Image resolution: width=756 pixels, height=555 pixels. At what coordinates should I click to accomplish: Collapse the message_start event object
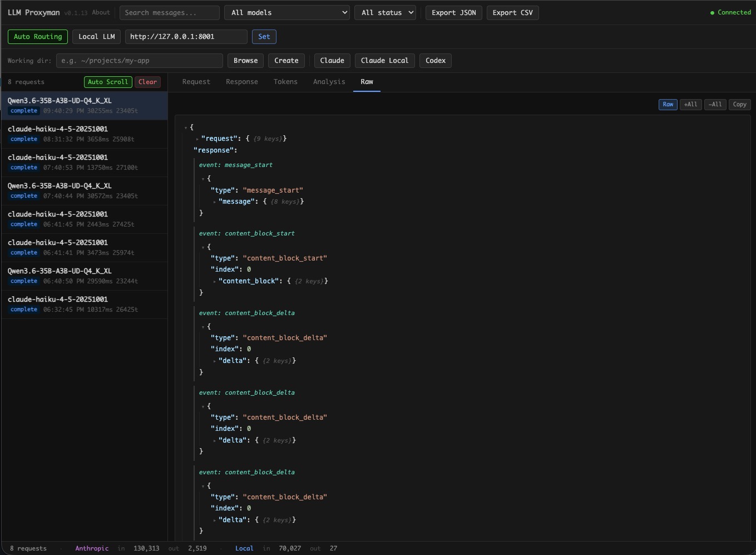tap(203, 179)
